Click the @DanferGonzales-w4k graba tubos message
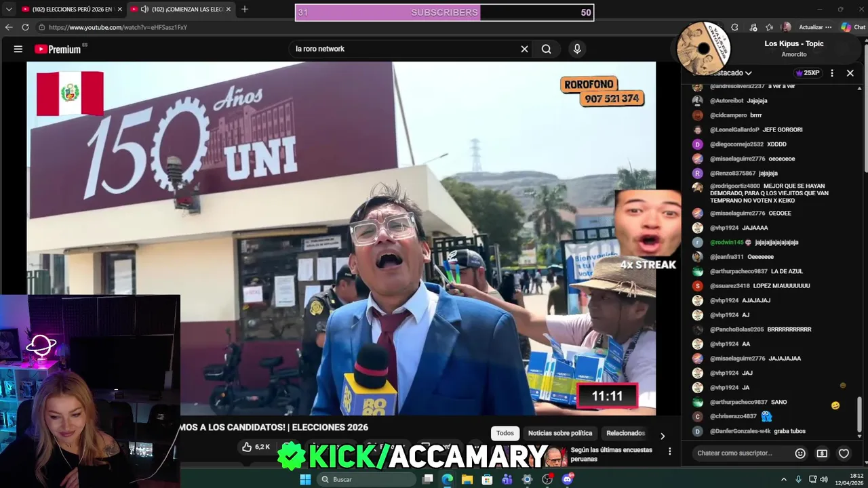Viewport: 868px width, 488px height. pos(757,431)
